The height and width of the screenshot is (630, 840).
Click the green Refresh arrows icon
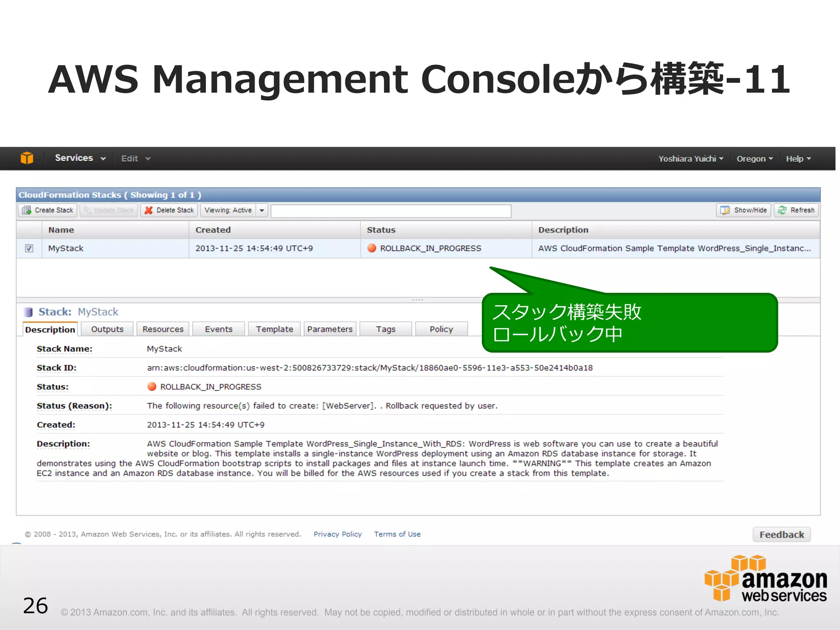point(782,210)
